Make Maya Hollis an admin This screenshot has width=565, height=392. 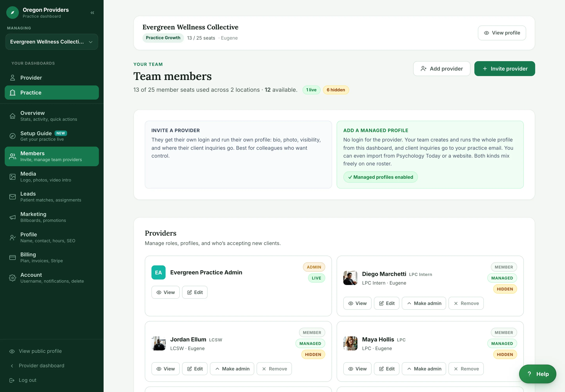424,369
